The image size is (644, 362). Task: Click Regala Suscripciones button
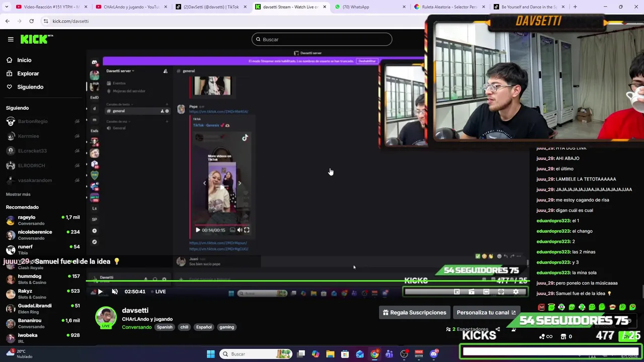click(415, 313)
